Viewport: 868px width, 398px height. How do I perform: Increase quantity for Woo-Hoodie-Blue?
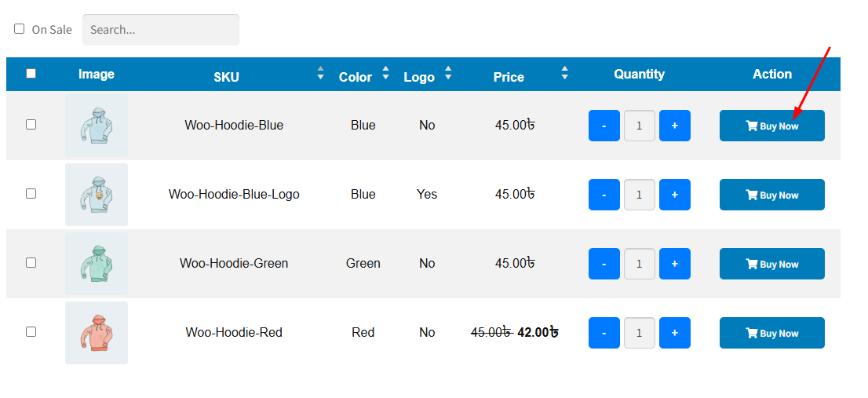click(x=675, y=126)
